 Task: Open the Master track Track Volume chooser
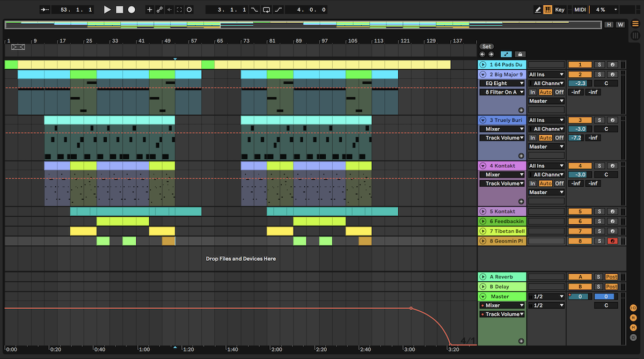502,314
